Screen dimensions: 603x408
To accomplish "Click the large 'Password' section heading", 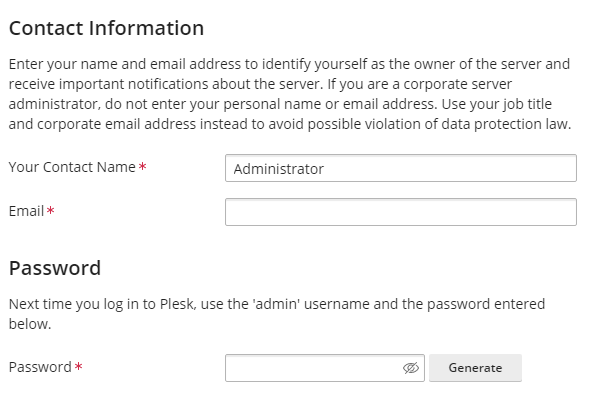I will pos(55,268).
